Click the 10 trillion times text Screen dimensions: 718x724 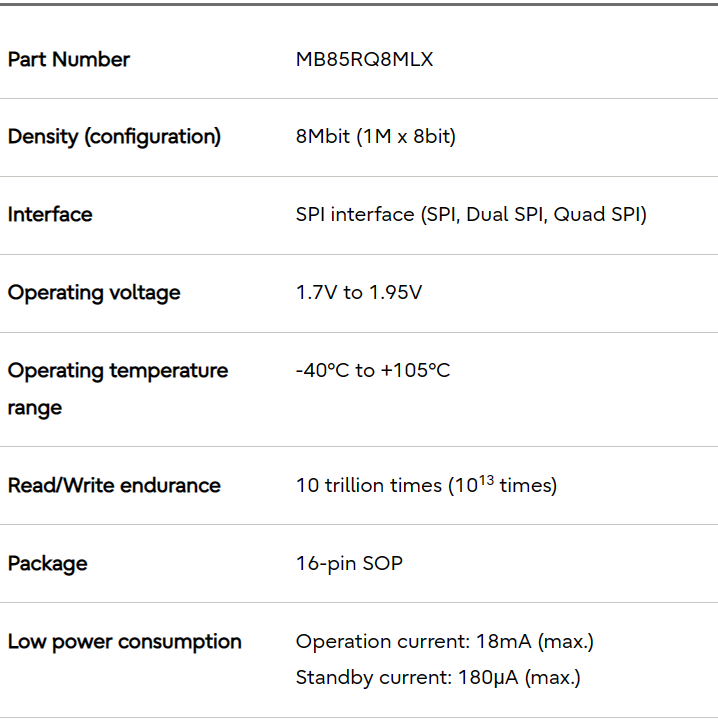point(368,486)
